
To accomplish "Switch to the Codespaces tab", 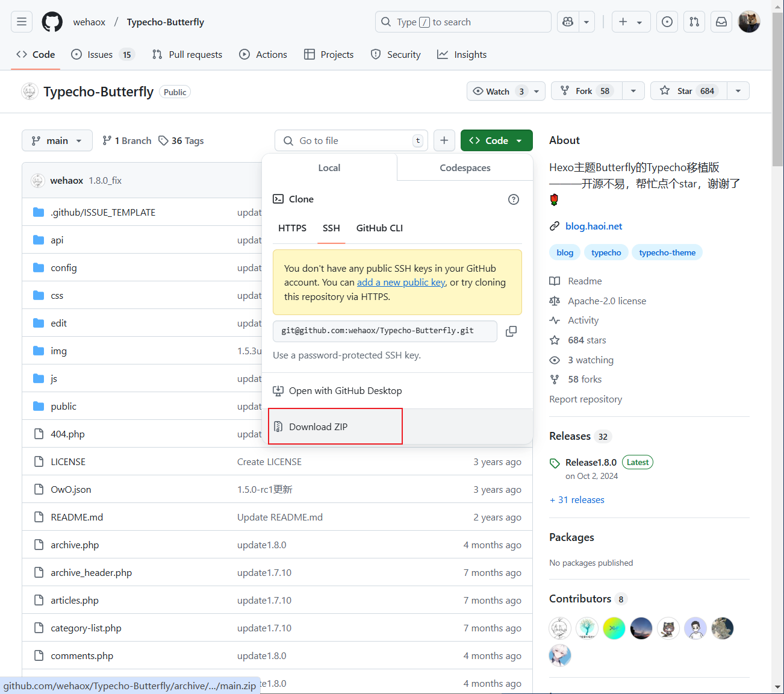I will coord(465,168).
